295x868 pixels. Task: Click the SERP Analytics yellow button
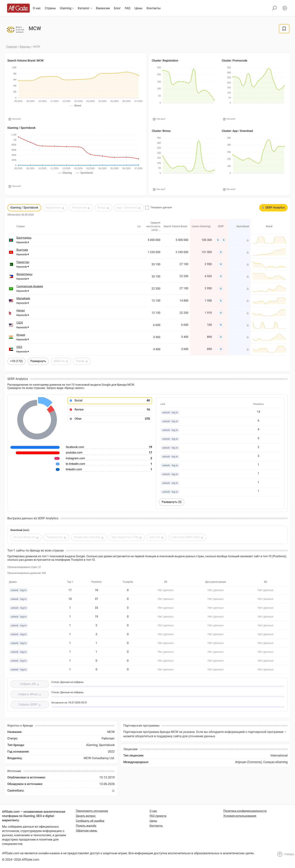click(273, 207)
